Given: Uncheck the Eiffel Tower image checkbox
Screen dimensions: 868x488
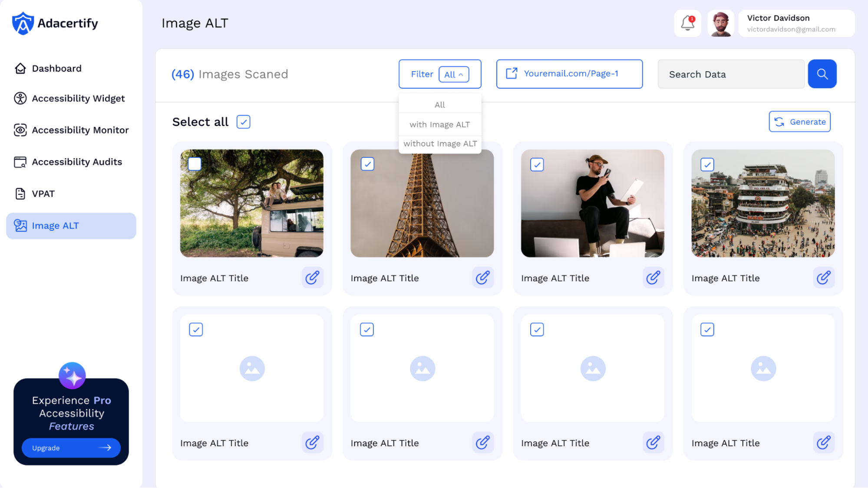Looking at the screenshot, I should click(x=368, y=164).
